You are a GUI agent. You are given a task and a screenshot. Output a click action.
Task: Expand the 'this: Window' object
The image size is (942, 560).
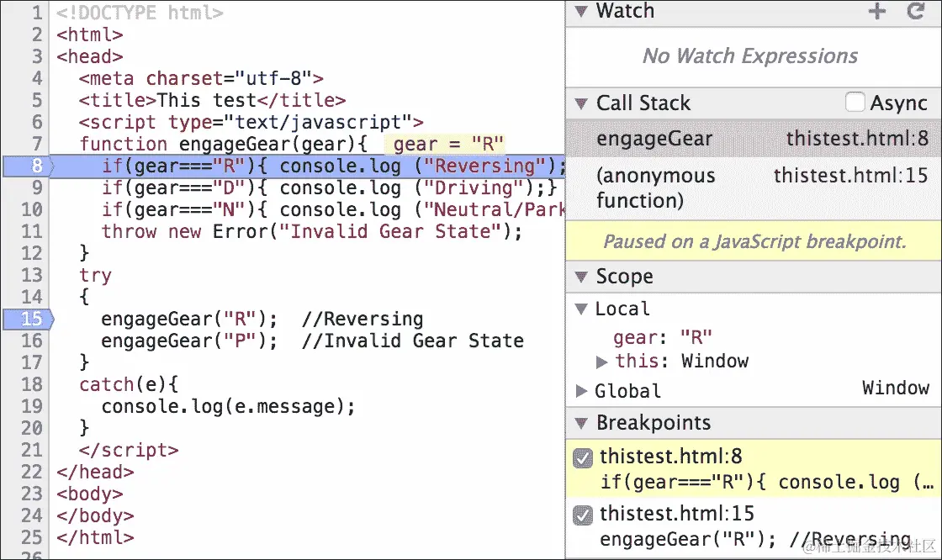(x=601, y=362)
